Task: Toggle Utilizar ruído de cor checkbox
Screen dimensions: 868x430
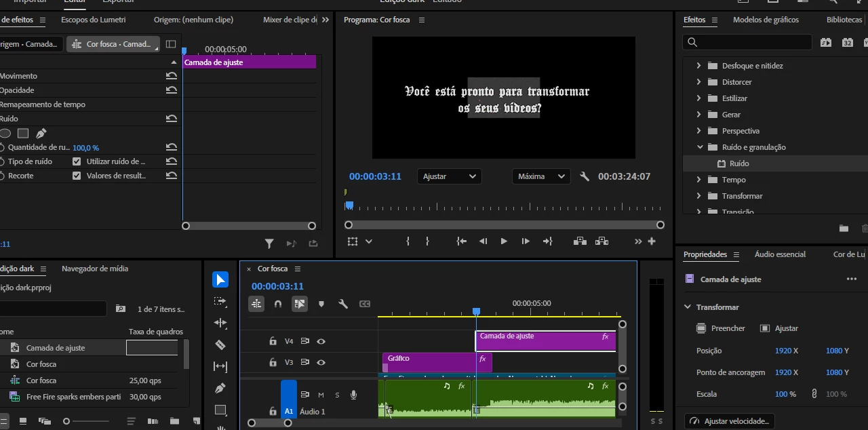Action: [x=77, y=161]
